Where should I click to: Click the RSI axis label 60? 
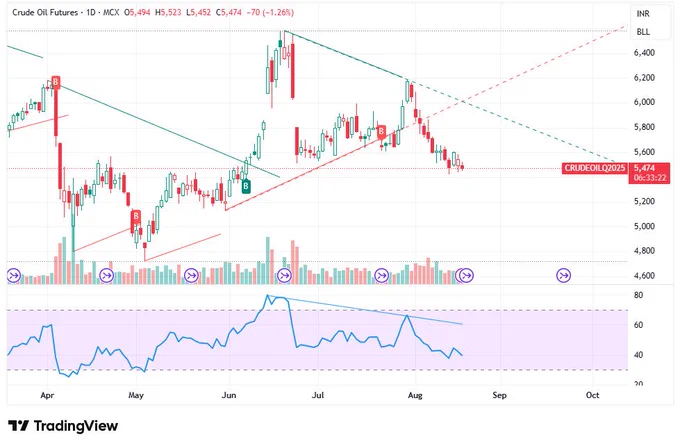[x=638, y=325]
